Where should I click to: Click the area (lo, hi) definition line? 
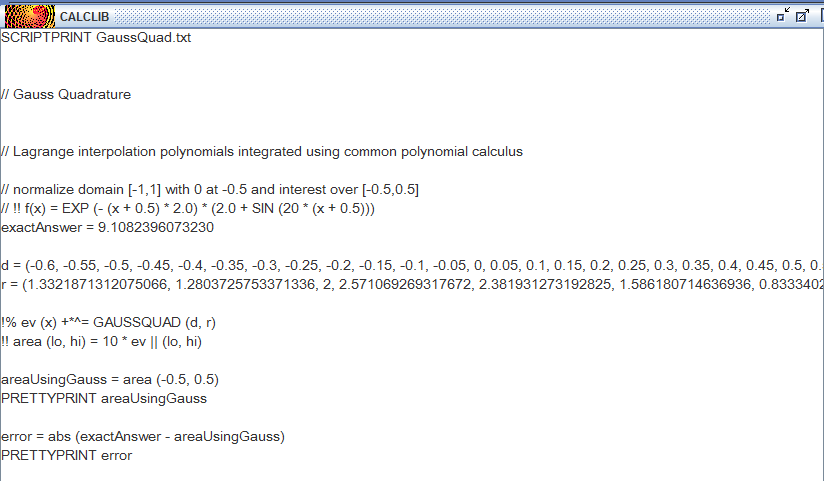click(x=101, y=342)
